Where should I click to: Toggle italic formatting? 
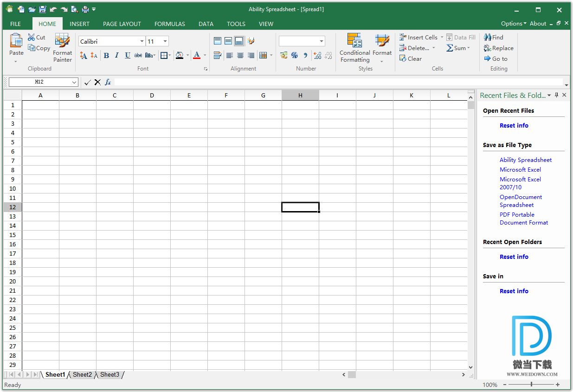click(116, 56)
